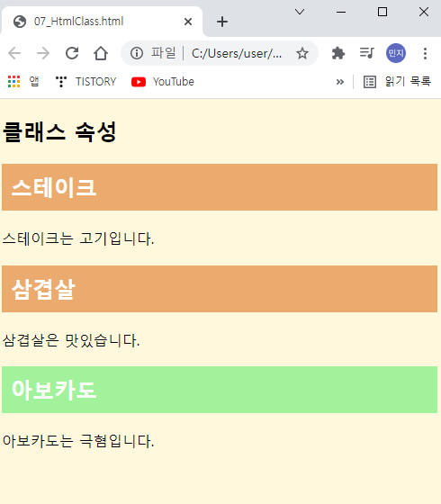Click the 클래스 속성 heading
Image resolution: width=441 pixels, height=504 pixels.
[x=59, y=132]
